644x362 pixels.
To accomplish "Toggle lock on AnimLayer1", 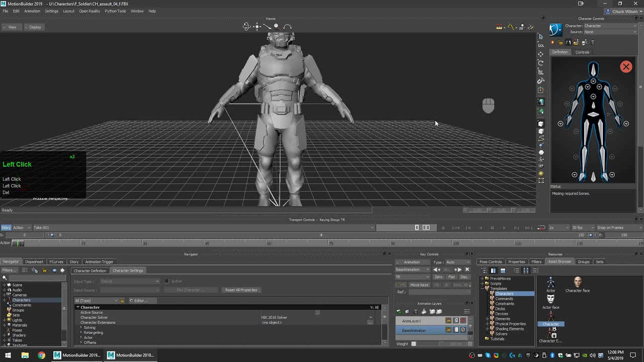I will [448, 321].
